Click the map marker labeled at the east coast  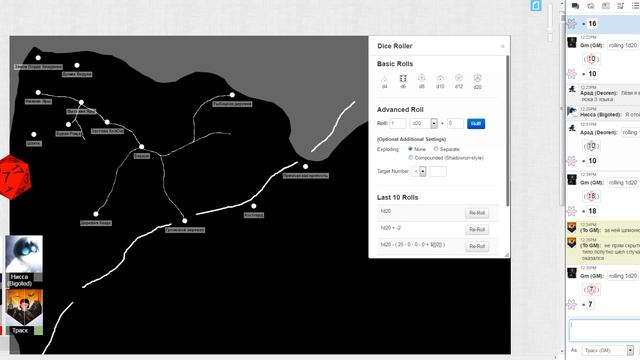[x=305, y=167]
